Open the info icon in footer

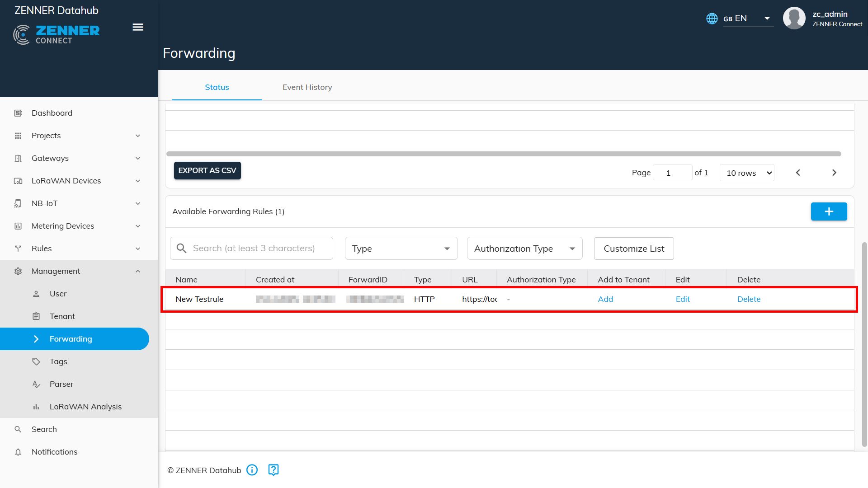click(252, 470)
